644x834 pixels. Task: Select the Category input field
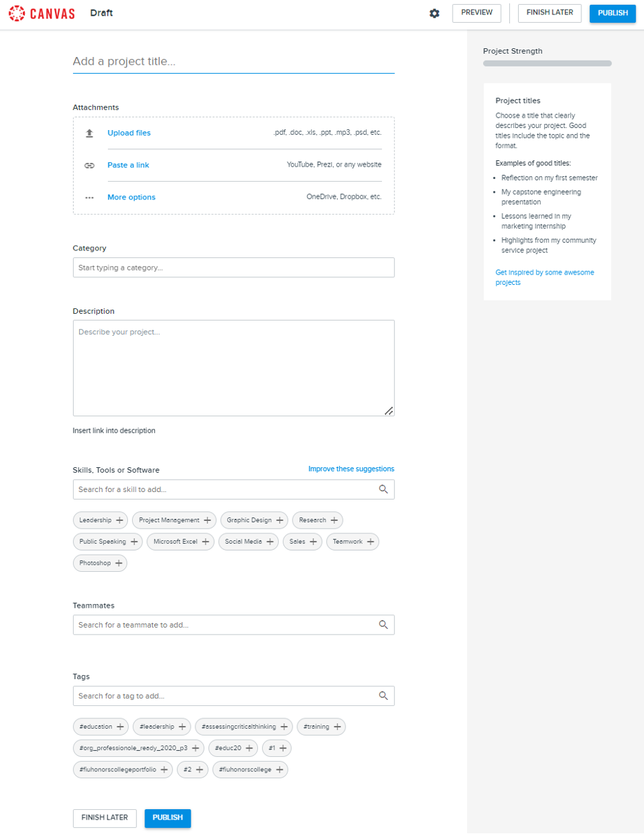pyautogui.click(x=233, y=267)
